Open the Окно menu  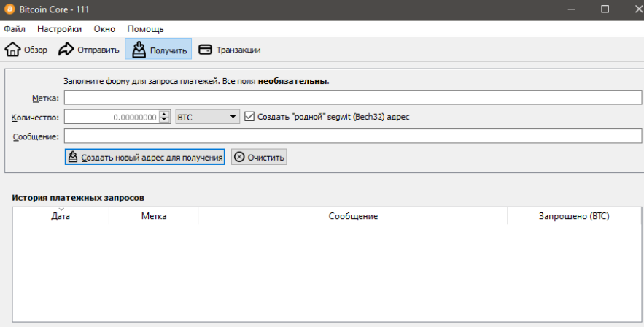pyautogui.click(x=104, y=29)
